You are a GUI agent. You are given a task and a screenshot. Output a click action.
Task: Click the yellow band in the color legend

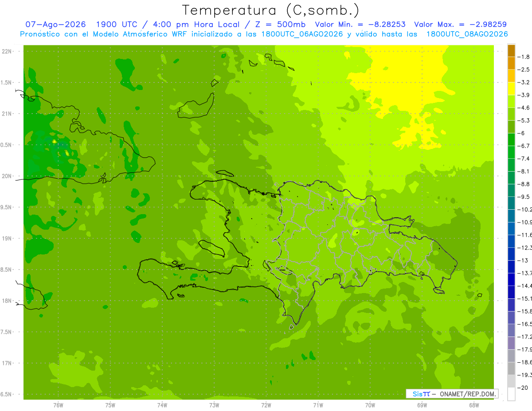click(511, 89)
